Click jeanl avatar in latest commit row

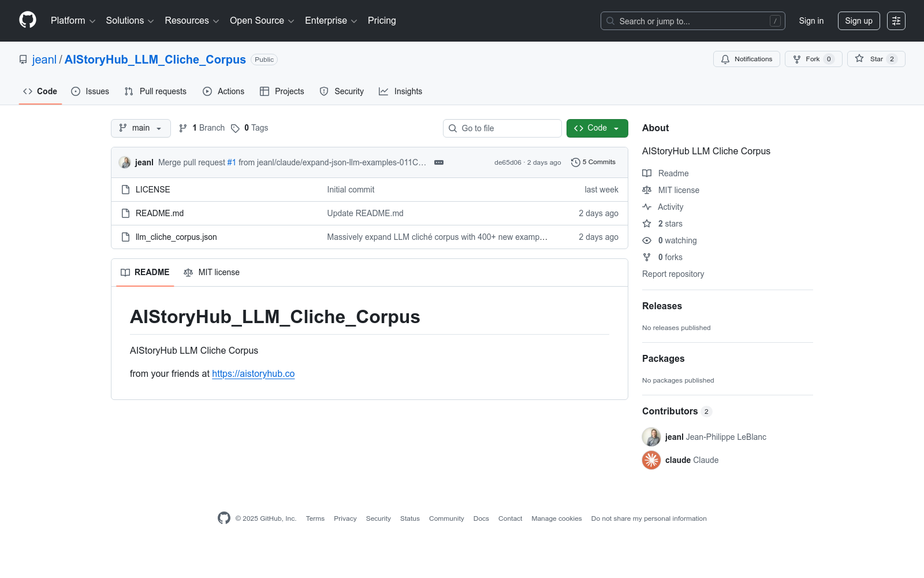(x=125, y=162)
